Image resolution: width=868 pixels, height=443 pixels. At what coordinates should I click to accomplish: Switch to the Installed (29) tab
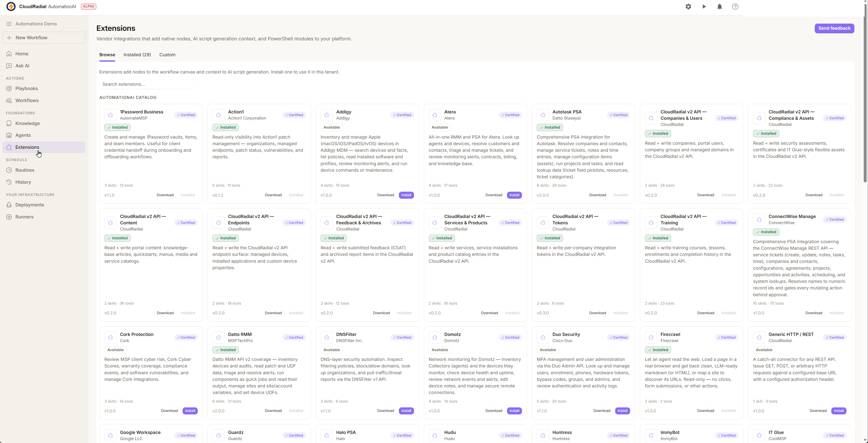[x=137, y=55]
